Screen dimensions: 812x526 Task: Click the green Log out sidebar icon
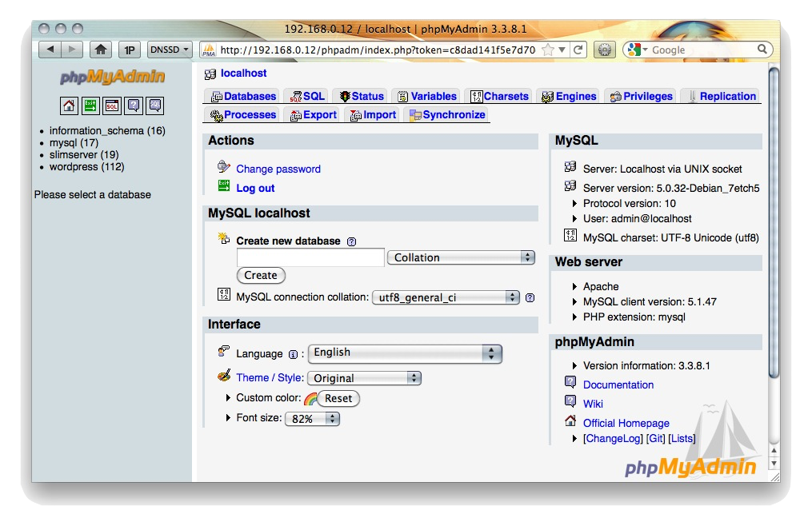pyautogui.click(x=90, y=106)
